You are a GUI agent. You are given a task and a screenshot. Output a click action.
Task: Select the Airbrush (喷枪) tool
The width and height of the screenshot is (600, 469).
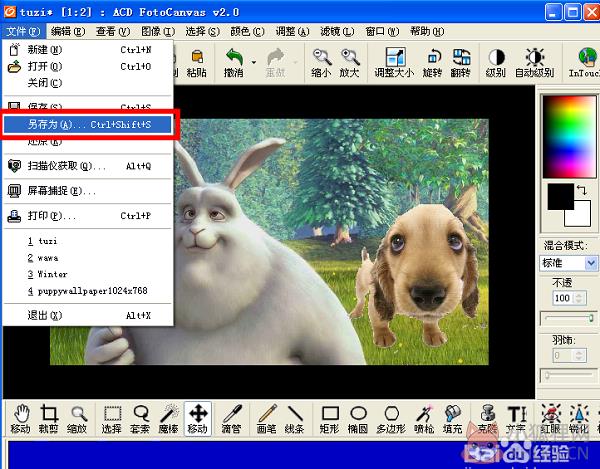coord(424,419)
